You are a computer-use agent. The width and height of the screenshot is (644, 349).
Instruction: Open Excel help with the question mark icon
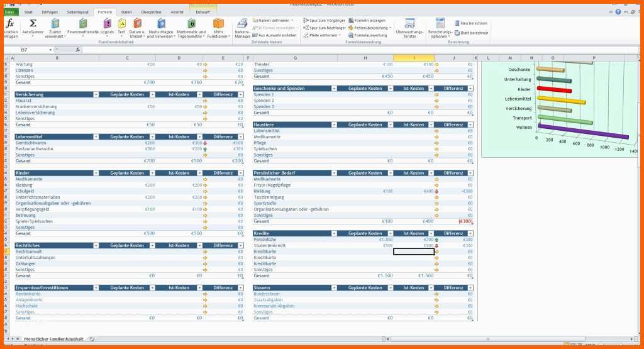(618, 12)
